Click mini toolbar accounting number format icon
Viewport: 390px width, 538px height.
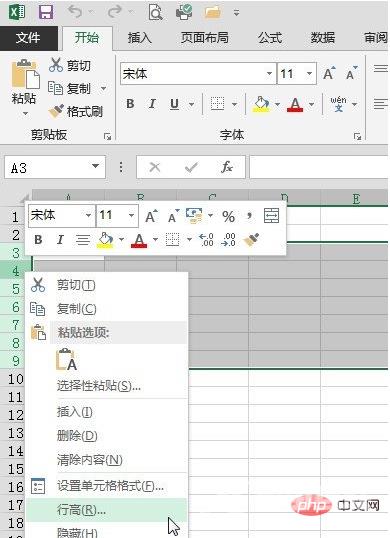point(194,216)
